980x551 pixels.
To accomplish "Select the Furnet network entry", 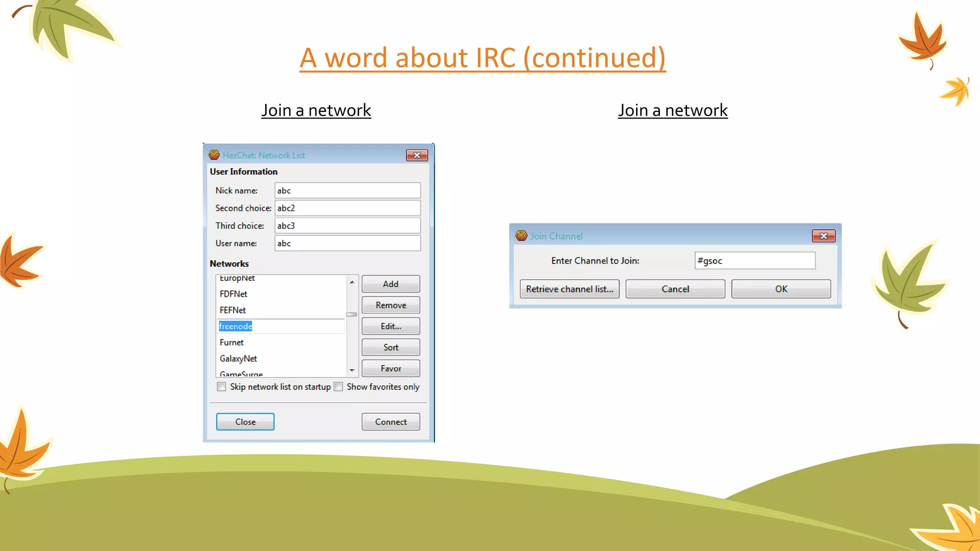I will [x=232, y=342].
